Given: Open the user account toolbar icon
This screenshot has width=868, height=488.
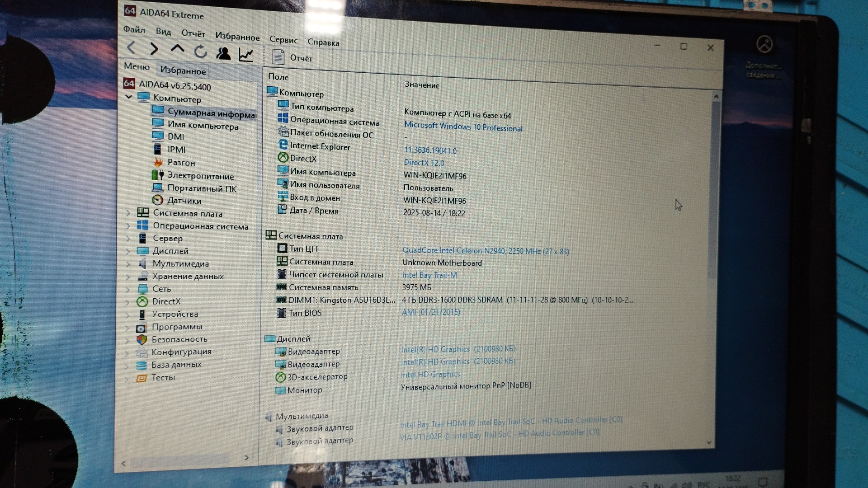Looking at the screenshot, I should [x=223, y=53].
